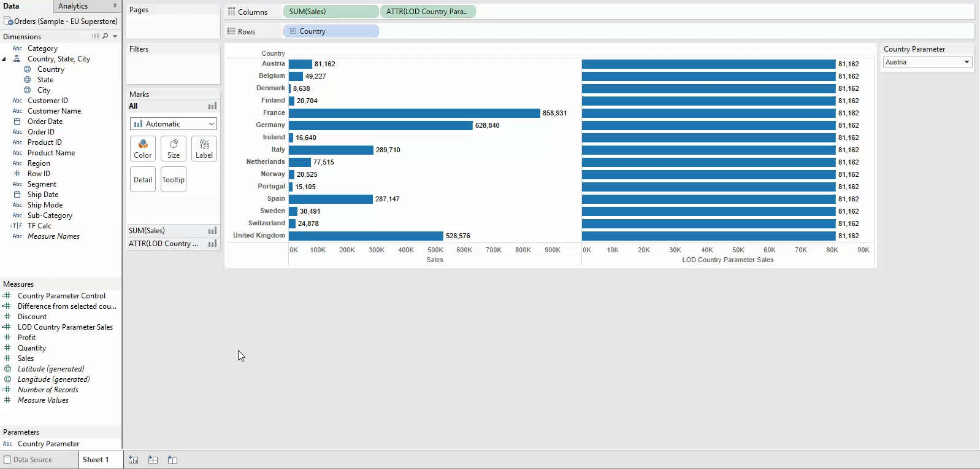Switch to the Analytics tab
The width and height of the screenshot is (980, 469).
74,6
